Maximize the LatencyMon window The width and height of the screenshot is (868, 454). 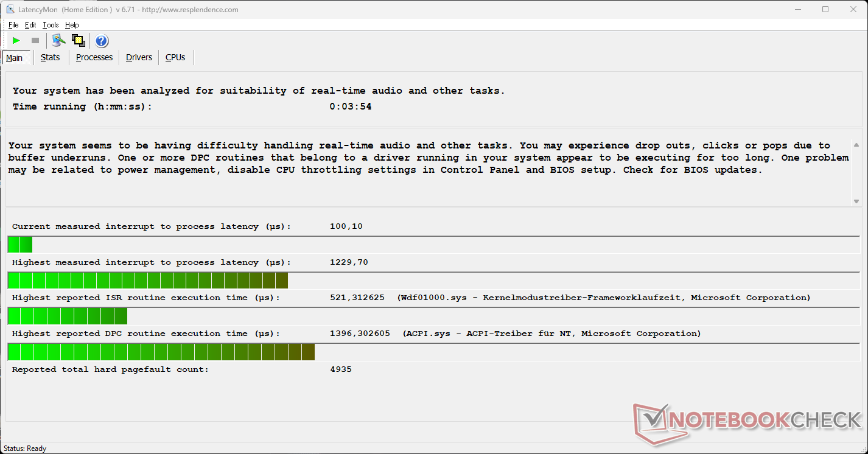[x=825, y=10]
